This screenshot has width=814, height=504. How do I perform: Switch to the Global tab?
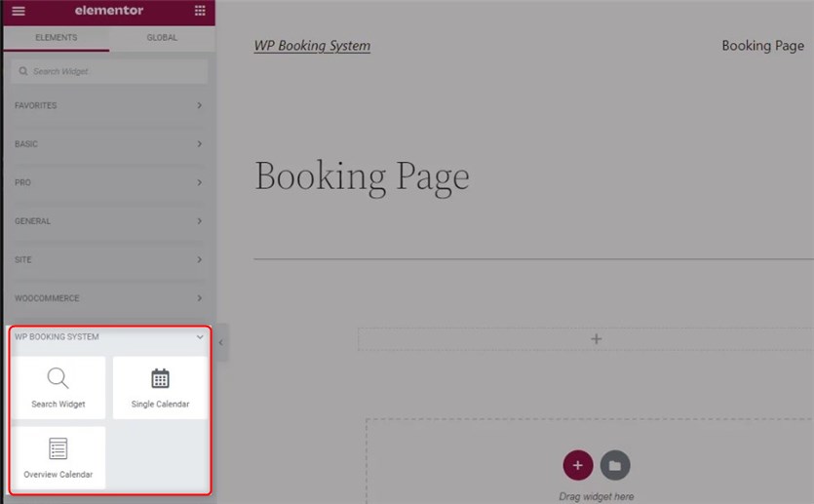(x=162, y=38)
